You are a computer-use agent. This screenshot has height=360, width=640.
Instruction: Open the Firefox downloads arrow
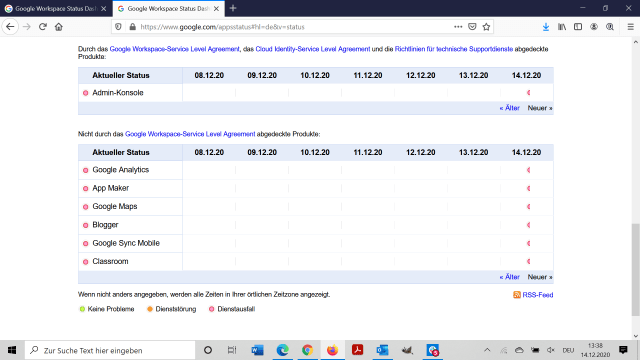pos(546,27)
